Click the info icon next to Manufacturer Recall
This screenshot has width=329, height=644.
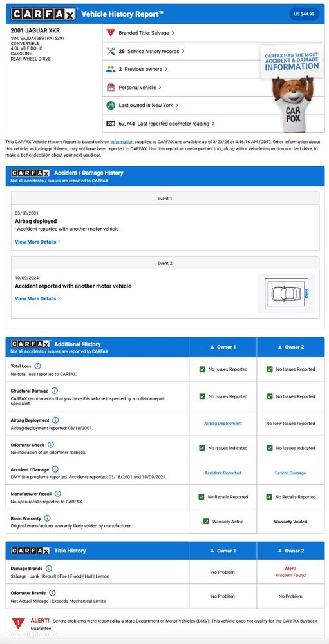58,493
